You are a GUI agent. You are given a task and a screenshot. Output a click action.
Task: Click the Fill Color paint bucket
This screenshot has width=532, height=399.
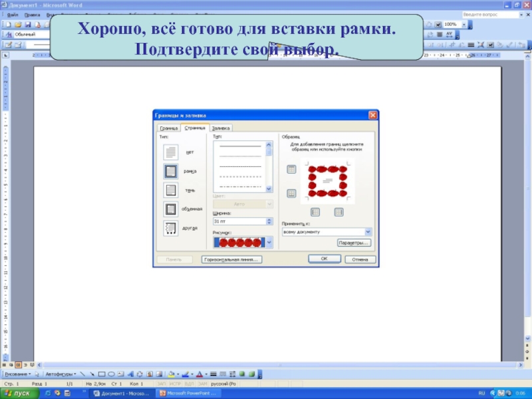pos(171,374)
